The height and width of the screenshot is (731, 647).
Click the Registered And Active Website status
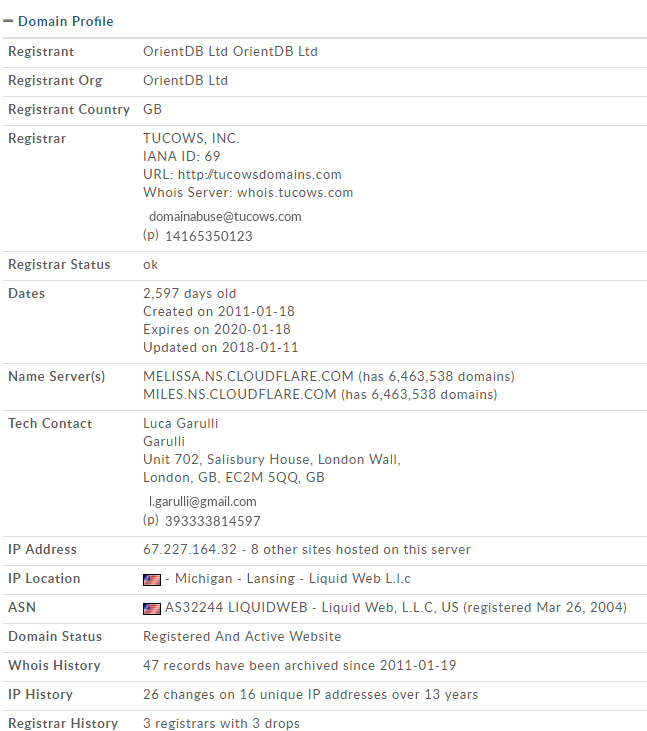[242, 637]
